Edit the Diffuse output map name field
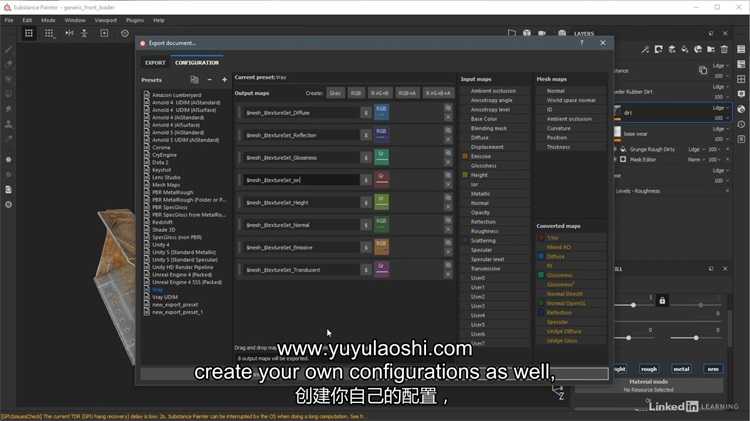The height and width of the screenshot is (421, 750). click(x=301, y=113)
